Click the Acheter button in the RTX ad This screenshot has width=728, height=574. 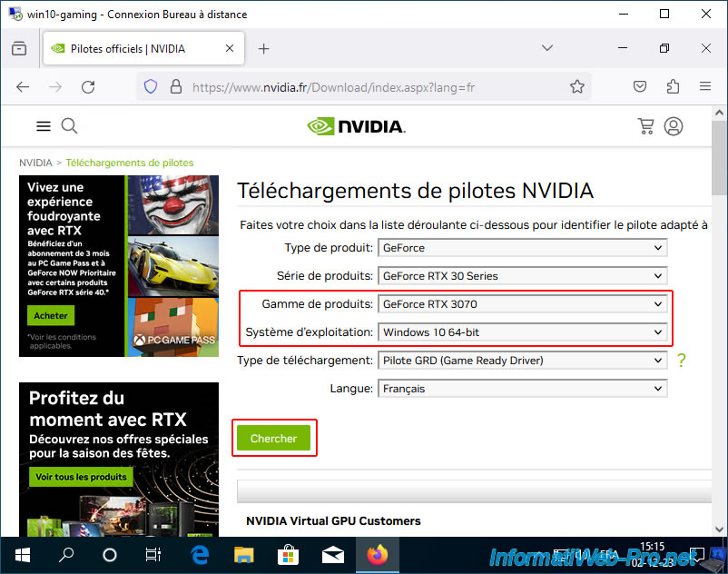tap(51, 315)
